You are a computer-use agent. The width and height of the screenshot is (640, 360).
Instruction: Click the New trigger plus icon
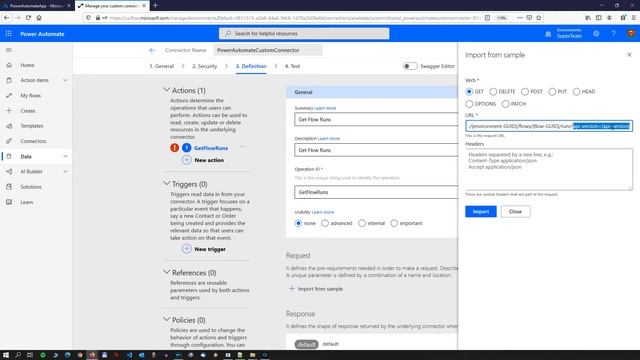[187, 249]
